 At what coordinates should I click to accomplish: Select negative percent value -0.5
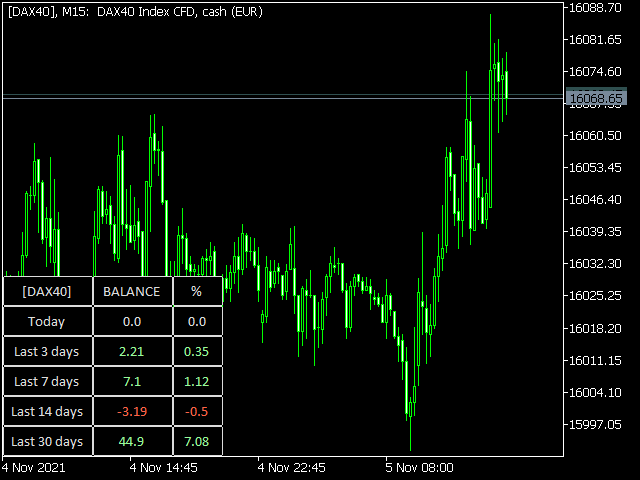coord(196,411)
